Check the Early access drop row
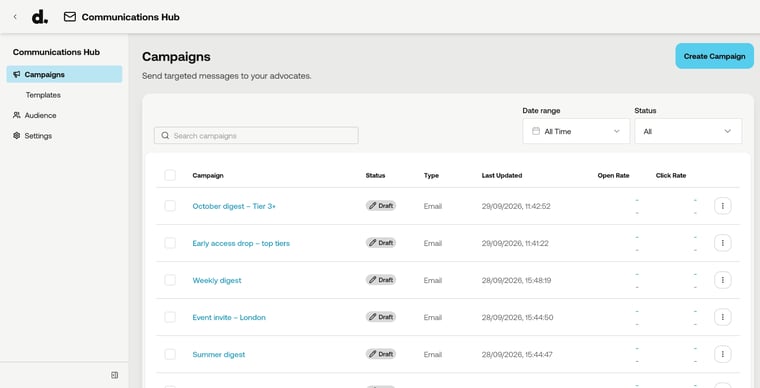Image resolution: width=760 pixels, height=388 pixels. click(x=170, y=243)
